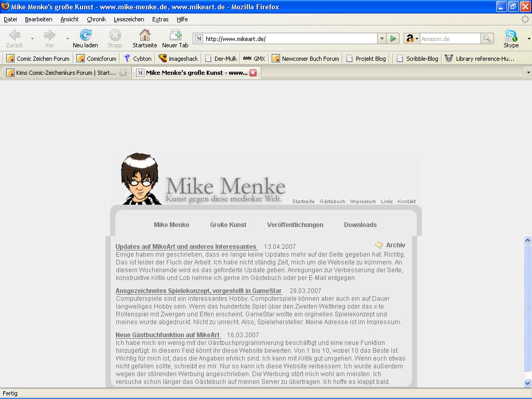Viewport: 532px width, 399px height.
Task: Click the Skype toolbar icon
Action: pos(511,35)
